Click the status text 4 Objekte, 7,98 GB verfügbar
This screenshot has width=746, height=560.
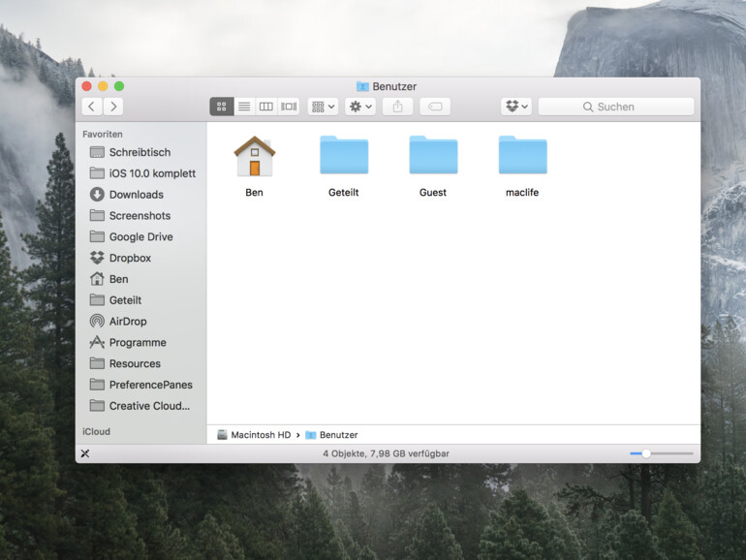click(x=386, y=453)
